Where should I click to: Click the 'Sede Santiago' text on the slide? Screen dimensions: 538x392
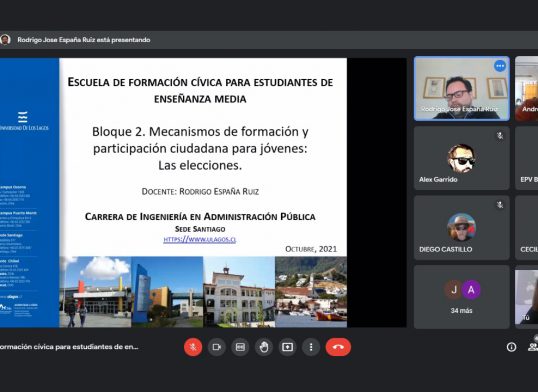(x=200, y=229)
